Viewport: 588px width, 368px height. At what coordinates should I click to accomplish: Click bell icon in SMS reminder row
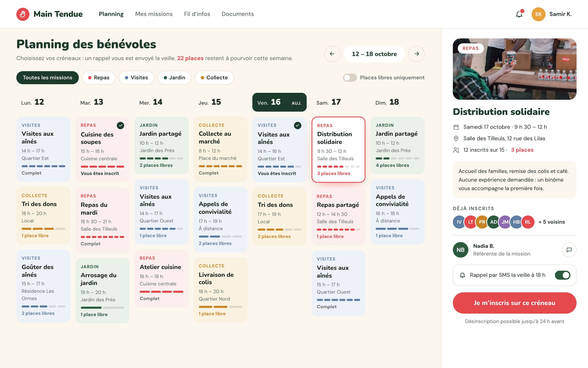[x=462, y=275]
